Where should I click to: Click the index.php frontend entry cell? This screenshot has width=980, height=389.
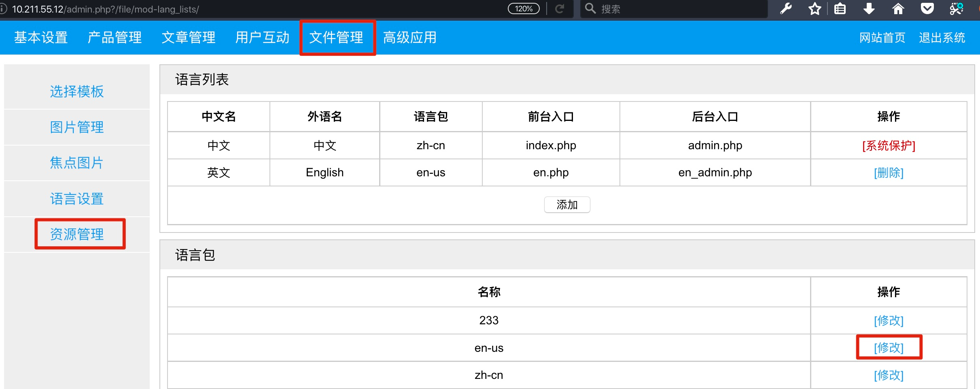551,146
